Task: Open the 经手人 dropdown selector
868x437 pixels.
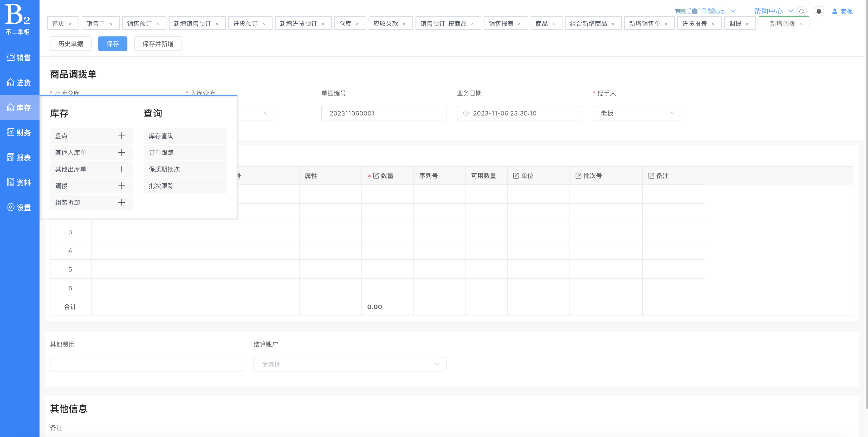Action: (638, 113)
